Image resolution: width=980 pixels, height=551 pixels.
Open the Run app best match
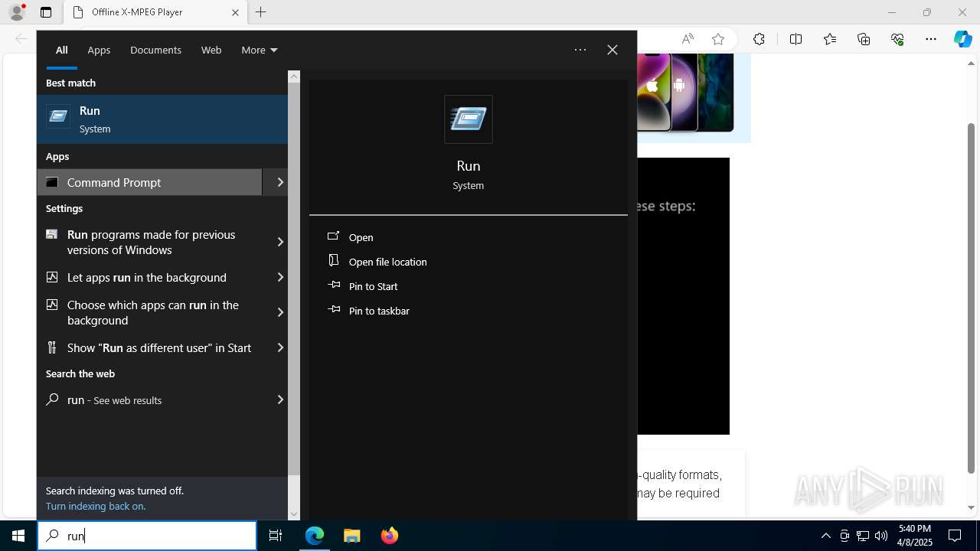tap(162, 119)
